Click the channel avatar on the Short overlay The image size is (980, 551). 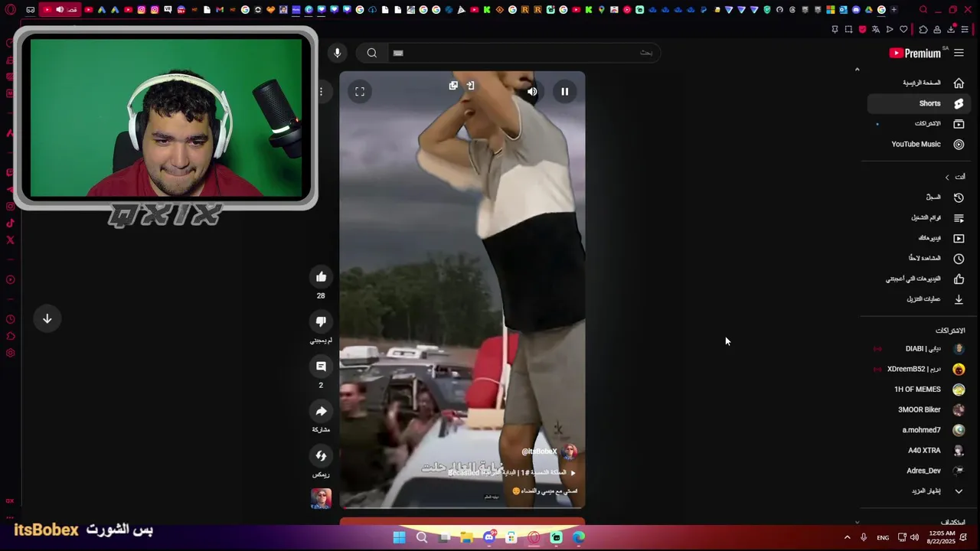[x=569, y=452]
